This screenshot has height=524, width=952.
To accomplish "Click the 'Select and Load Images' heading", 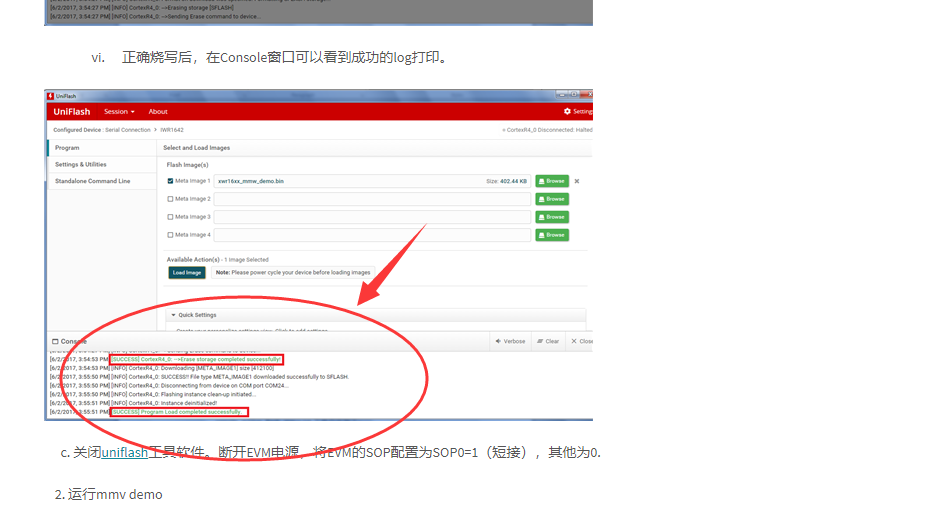I will tap(196, 148).
